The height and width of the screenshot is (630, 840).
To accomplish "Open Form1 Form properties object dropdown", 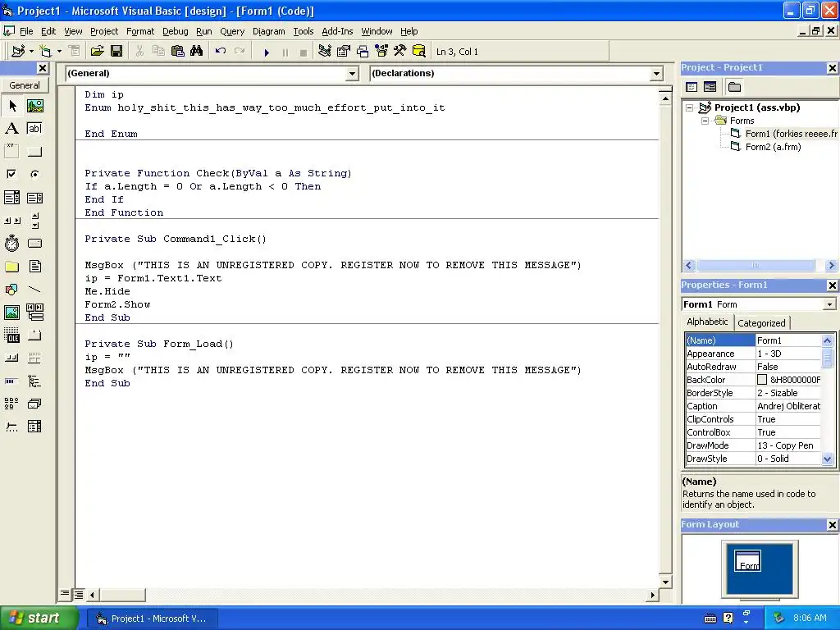I will tap(830, 304).
